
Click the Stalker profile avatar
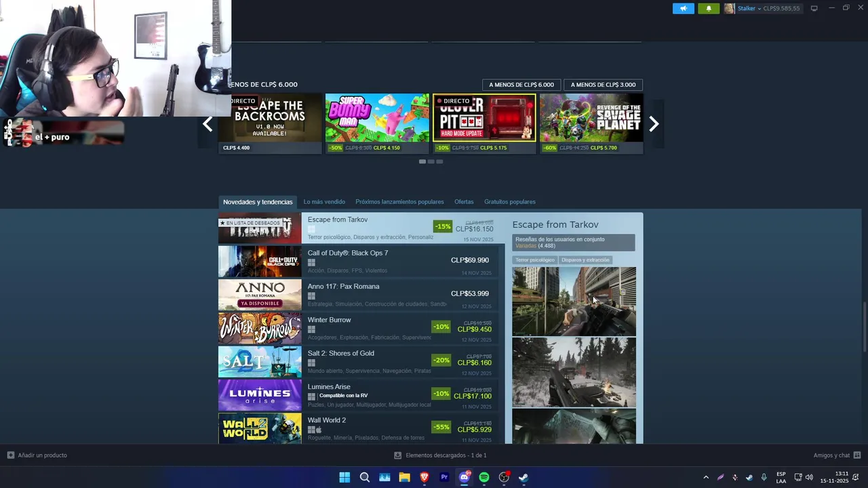coord(730,8)
